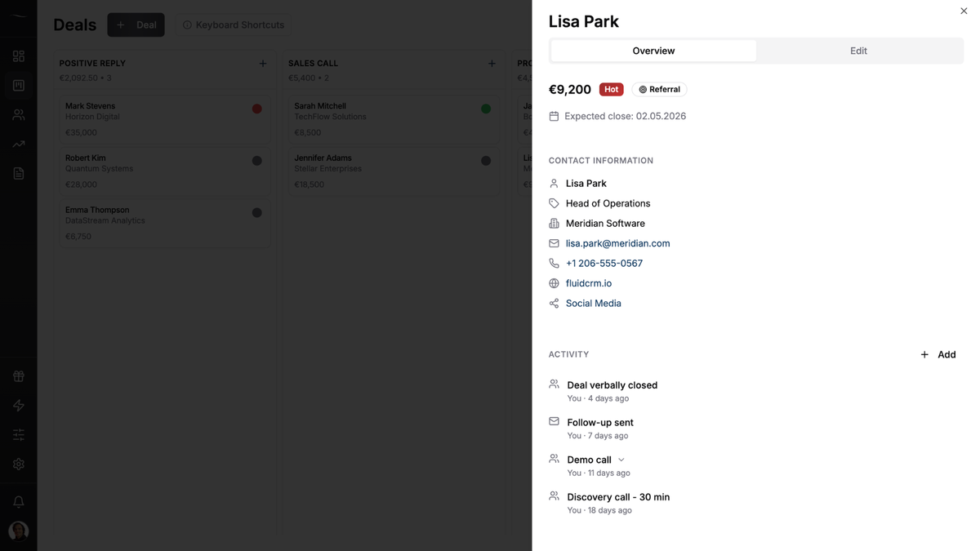Click the people icon beside Deal verbally closed
The image size is (980, 551).
[554, 384]
